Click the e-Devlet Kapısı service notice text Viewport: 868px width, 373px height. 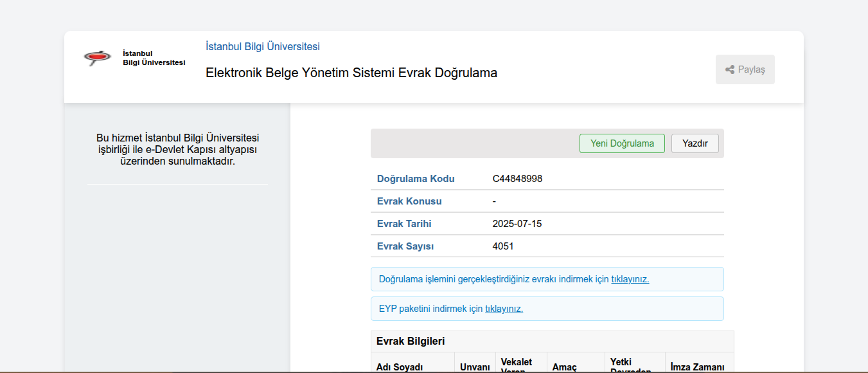tap(177, 149)
